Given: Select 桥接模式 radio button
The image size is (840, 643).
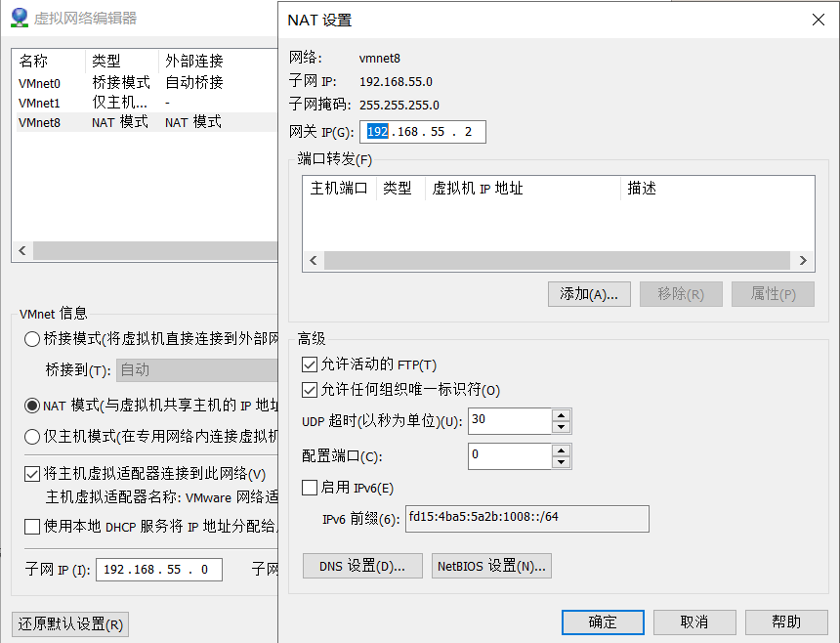Looking at the screenshot, I should tap(32, 339).
